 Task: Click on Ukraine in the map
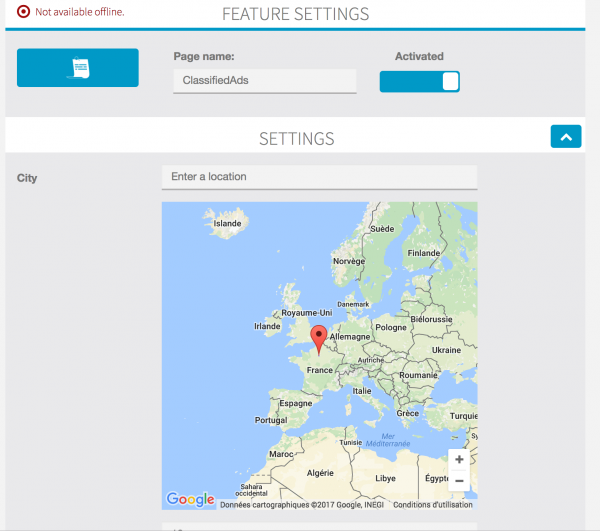(x=445, y=350)
